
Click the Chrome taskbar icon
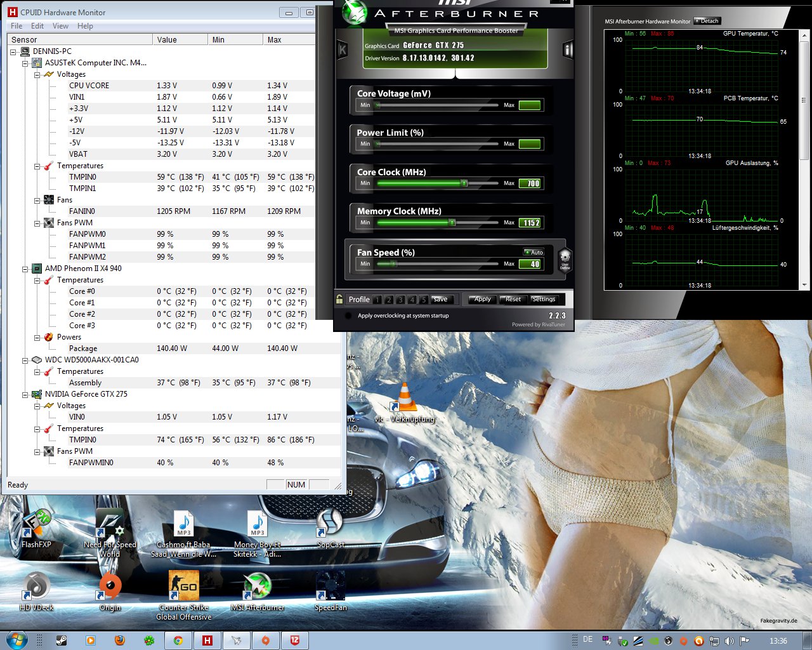[x=178, y=640]
